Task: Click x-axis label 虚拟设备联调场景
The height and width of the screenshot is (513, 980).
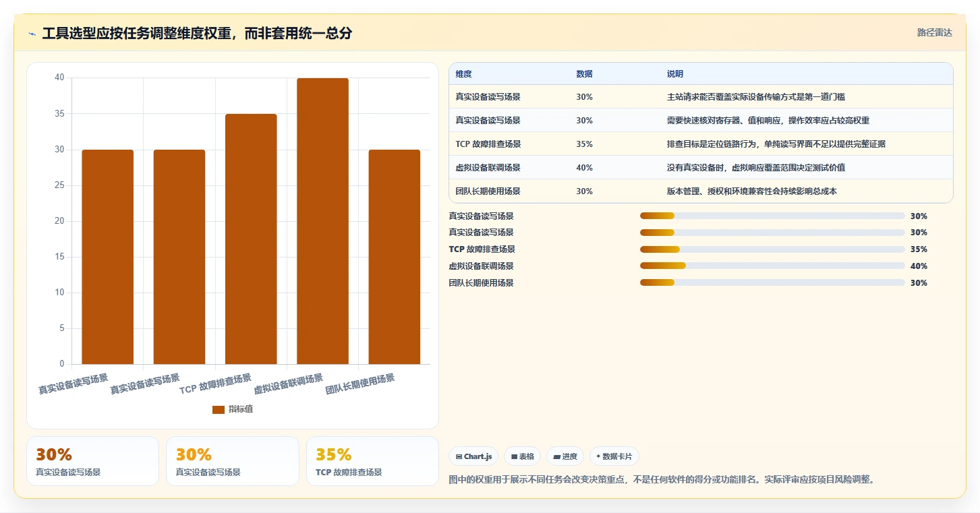Action: tap(289, 384)
